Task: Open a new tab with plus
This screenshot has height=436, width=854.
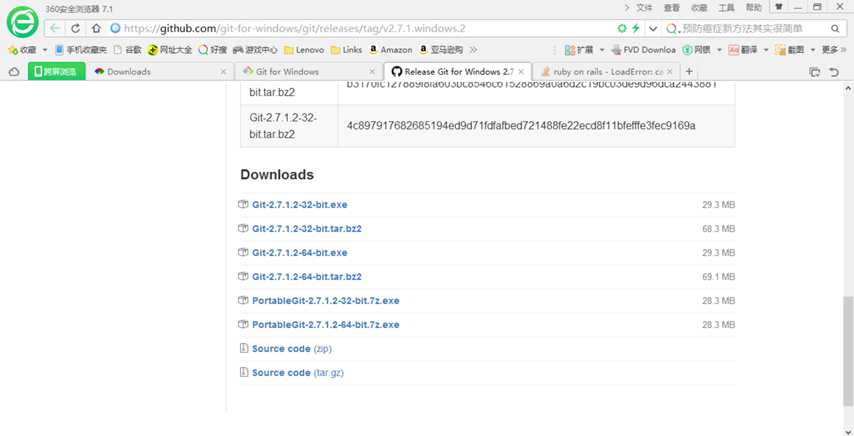Action: click(x=689, y=71)
